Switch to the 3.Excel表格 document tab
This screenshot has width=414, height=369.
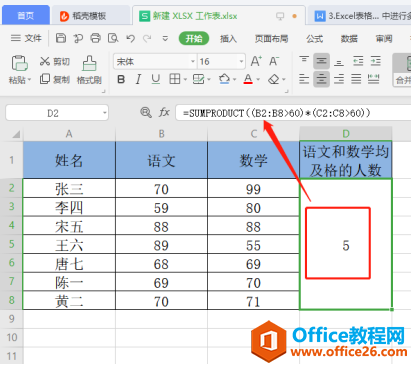pyautogui.click(x=360, y=16)
